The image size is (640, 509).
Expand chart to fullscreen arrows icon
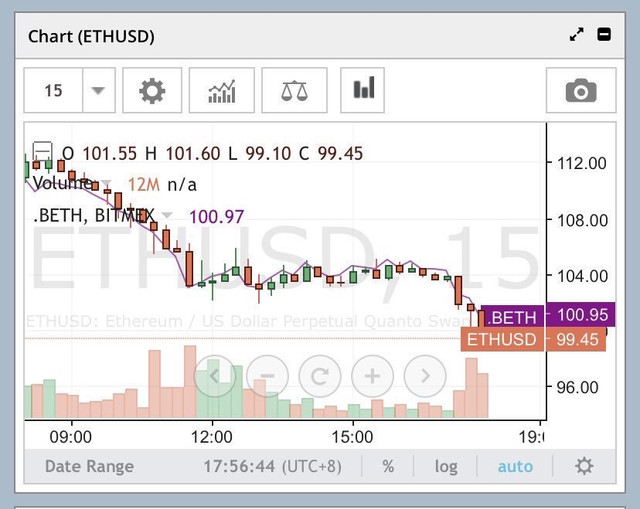pos(577,34)
